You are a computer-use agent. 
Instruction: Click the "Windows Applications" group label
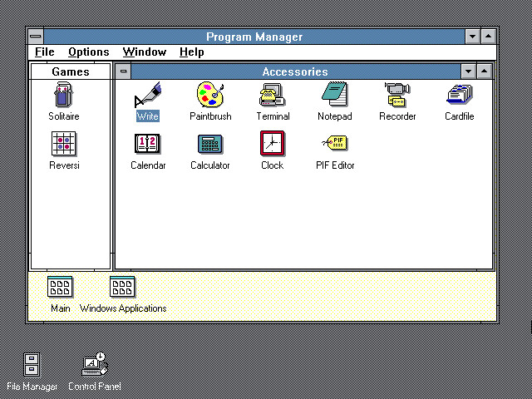123,308
